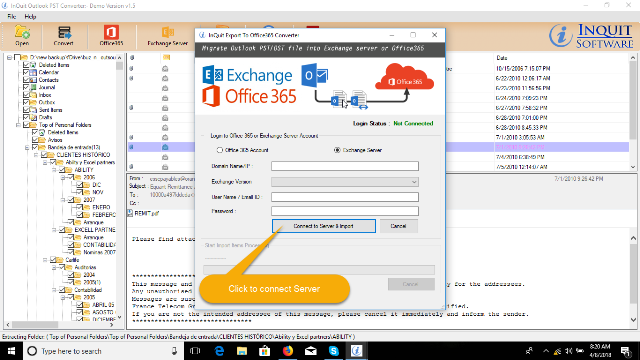Image resolution: width=640 pixels, height=360 pixels.
Task: Click the User Name / Email ID field
Action: (x=345, y=197)
